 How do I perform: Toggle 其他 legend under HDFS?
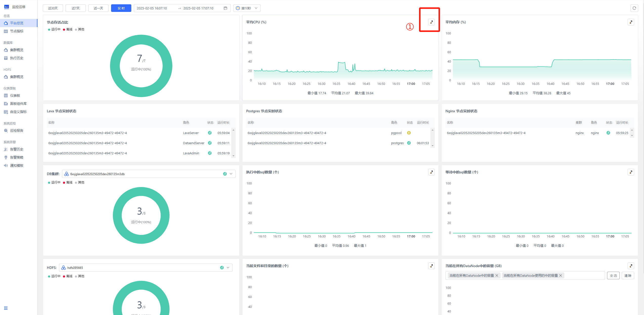pos(79,276)
